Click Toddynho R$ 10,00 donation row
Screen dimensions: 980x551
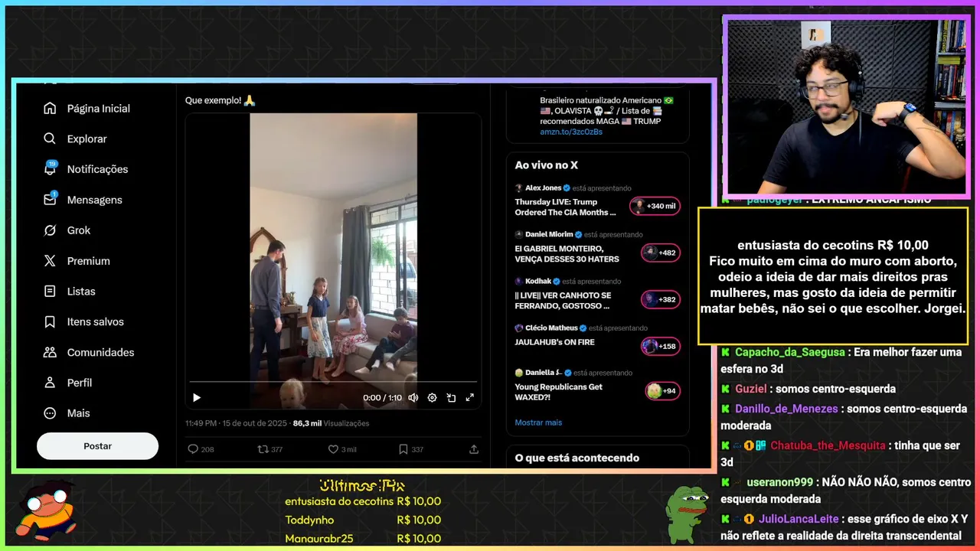pos(363,520)
